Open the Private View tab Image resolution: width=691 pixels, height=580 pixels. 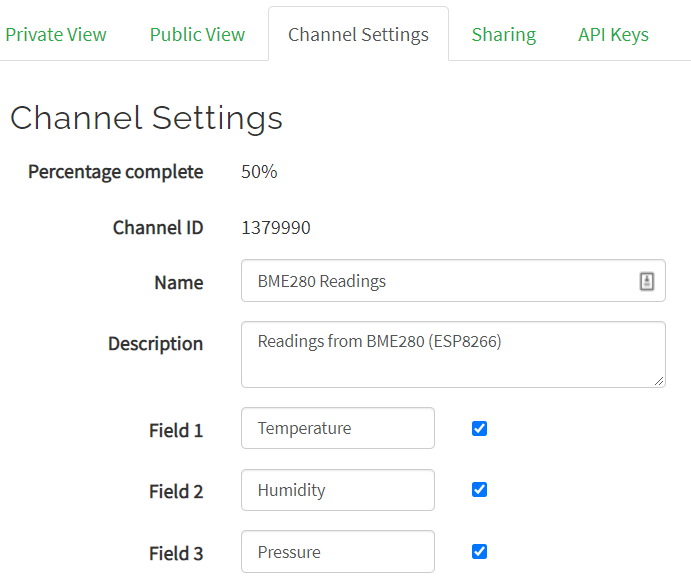[56, 34]
